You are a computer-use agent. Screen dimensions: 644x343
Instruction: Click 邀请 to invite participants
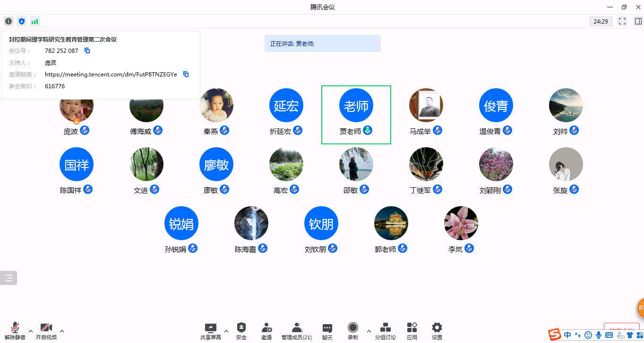[x=266, y=331]
